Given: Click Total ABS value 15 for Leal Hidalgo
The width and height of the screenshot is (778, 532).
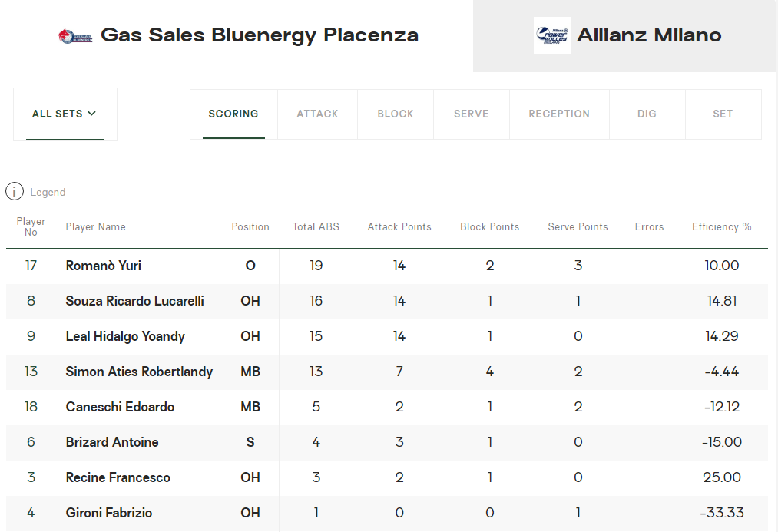Looking at the screenshot, I should coord(316,336).
